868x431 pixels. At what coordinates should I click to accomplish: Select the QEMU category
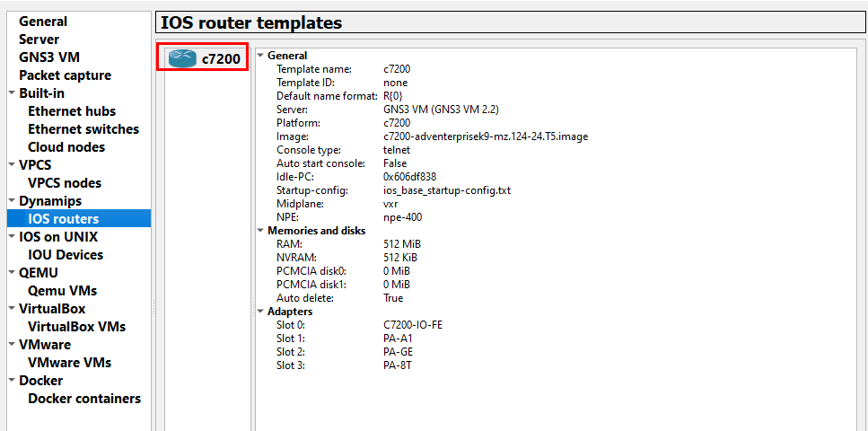point(39,273)
